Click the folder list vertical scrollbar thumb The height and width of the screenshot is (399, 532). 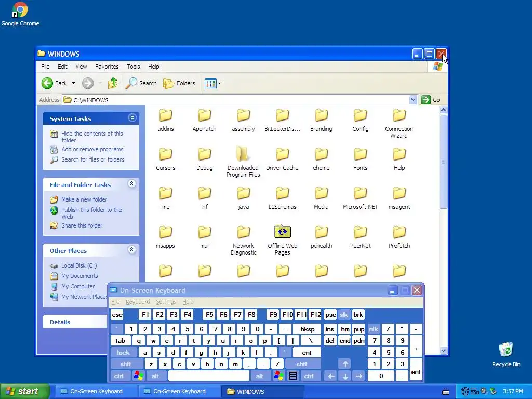point(443,162)
